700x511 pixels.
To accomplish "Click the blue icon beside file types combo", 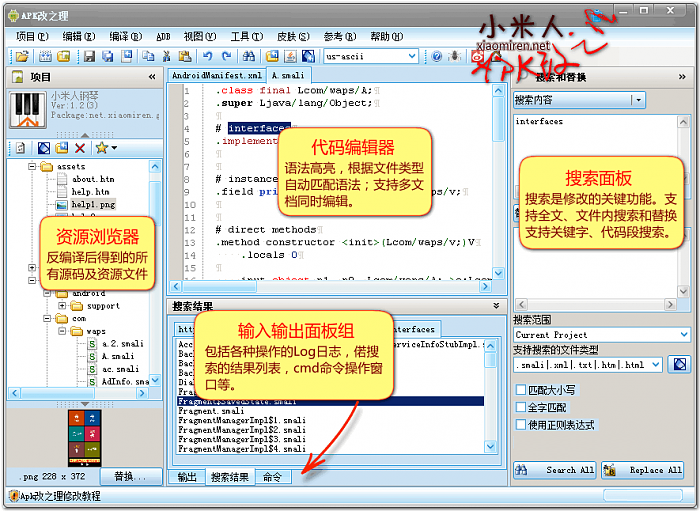I will pos(679,365).
